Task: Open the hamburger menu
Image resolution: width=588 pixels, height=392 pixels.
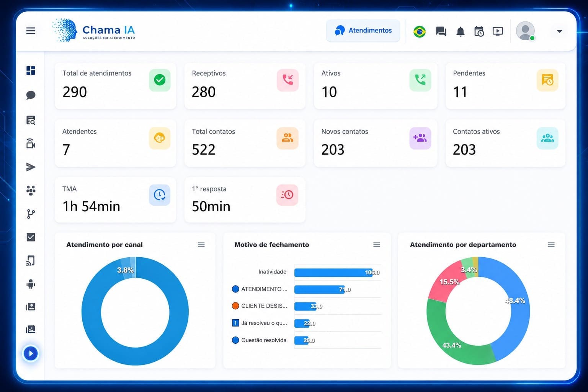Action: [x=31, y=31]
